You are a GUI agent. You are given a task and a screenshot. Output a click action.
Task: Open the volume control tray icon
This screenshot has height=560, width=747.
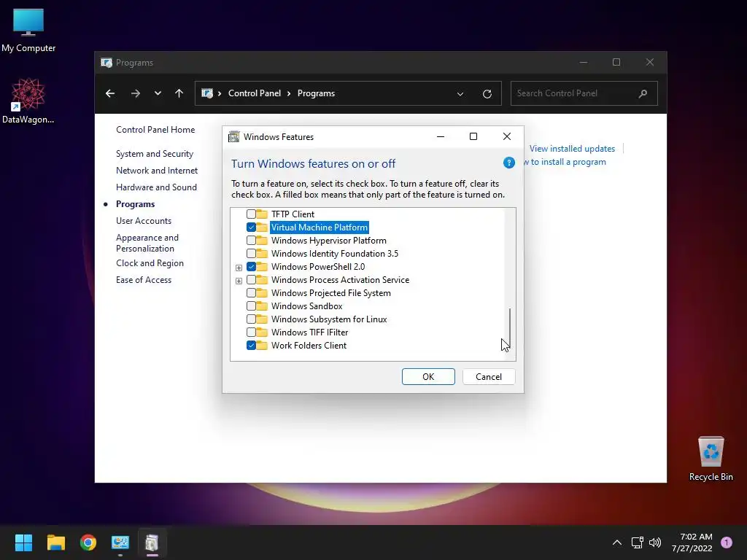(x=655, y=542)
